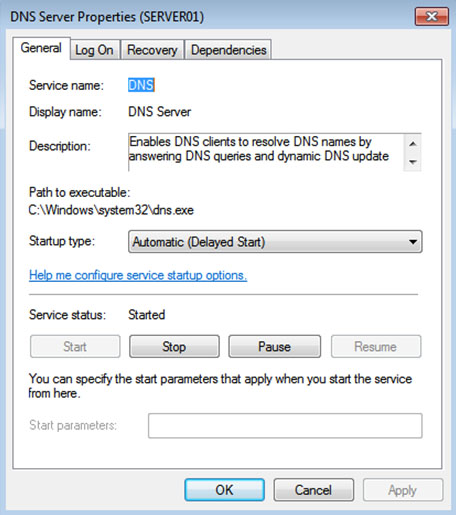Click the description scroll down arrow
The height and width of the screenshot is (515, 456).
(x=413, y=162)
